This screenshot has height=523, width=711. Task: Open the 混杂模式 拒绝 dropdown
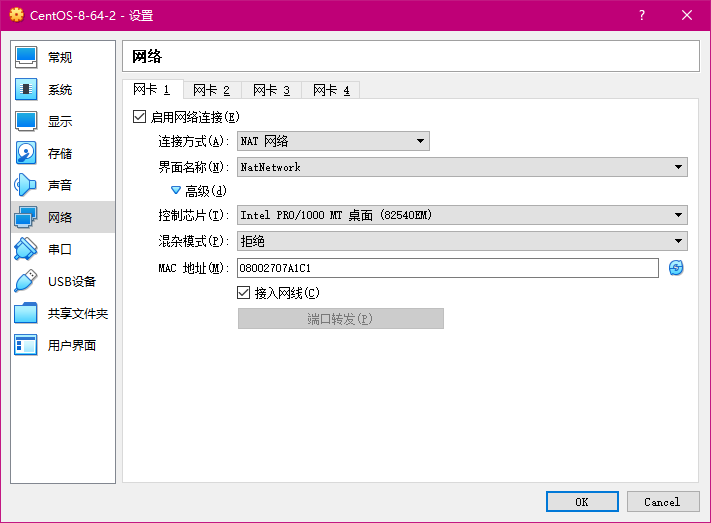pos(462,241)
